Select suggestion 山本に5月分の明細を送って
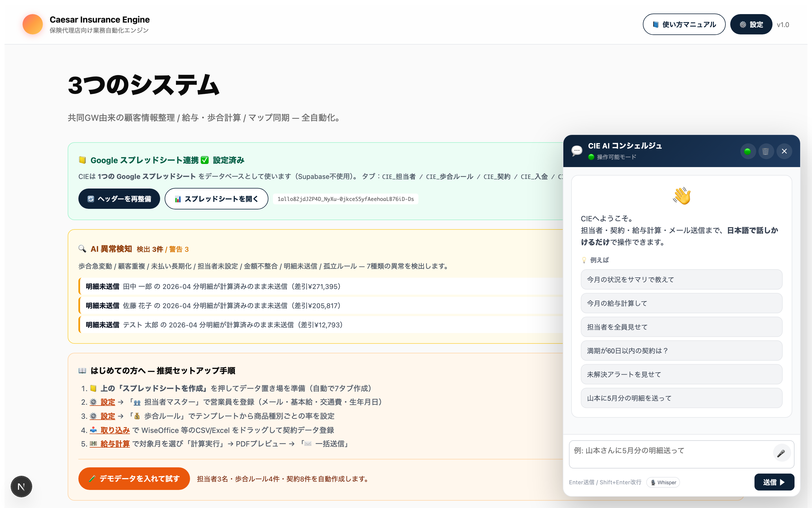Image resolution: width=812 pixels, height=508 pixels. pos(681,398)
